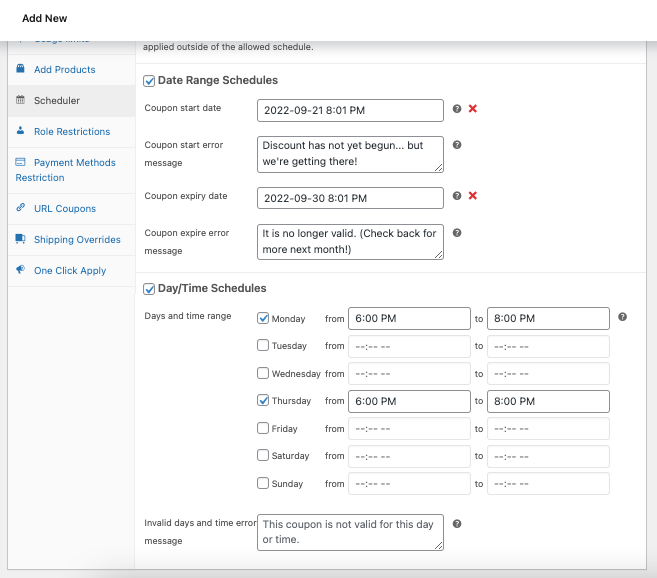Click the Scheduler calendar icon
Image resolution: width=657 pixels, height=578 pixels.
pyautogui.click(x=20, y=100)
